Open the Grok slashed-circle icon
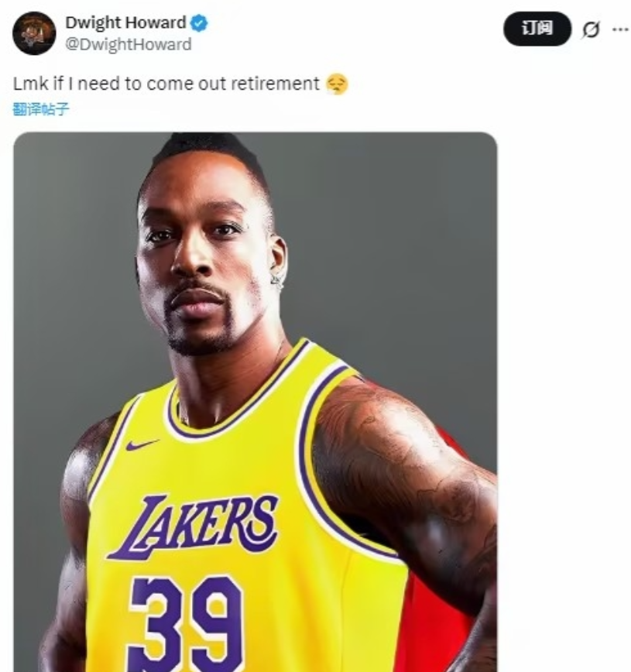The image size is (631, 672). coord(590,29)
